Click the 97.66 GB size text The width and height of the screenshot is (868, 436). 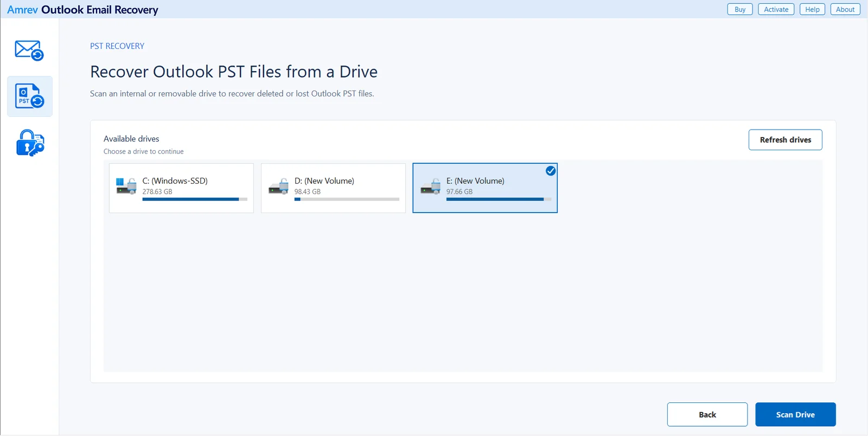click(459, 192)
